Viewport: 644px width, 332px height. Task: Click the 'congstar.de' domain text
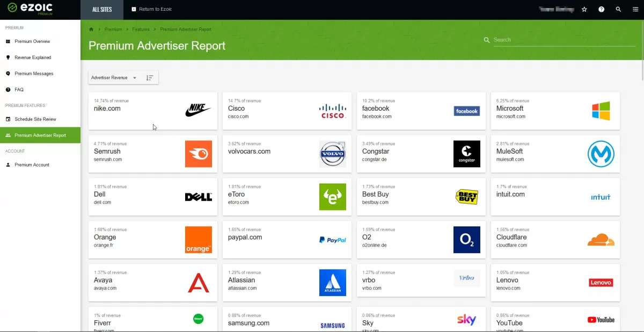coord(375,160)
